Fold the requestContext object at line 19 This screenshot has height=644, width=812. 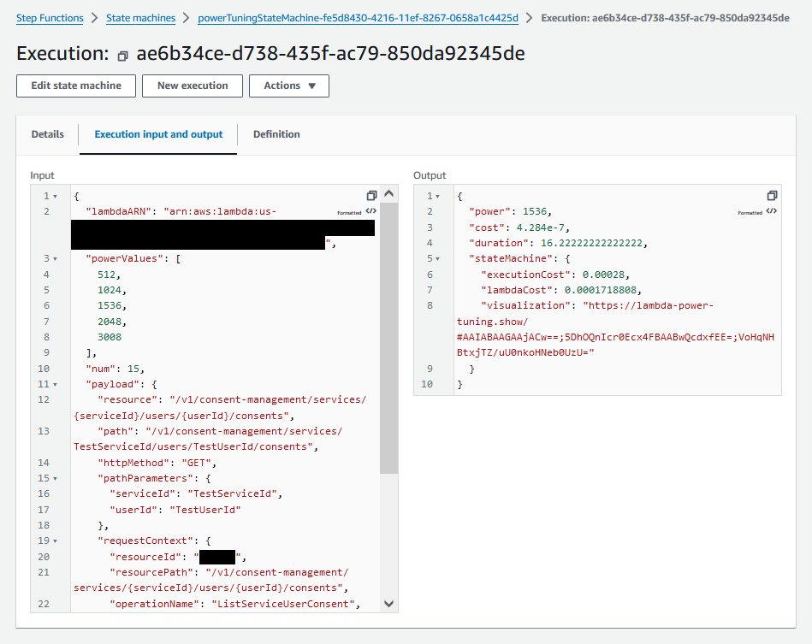click(x=56, y=541)
